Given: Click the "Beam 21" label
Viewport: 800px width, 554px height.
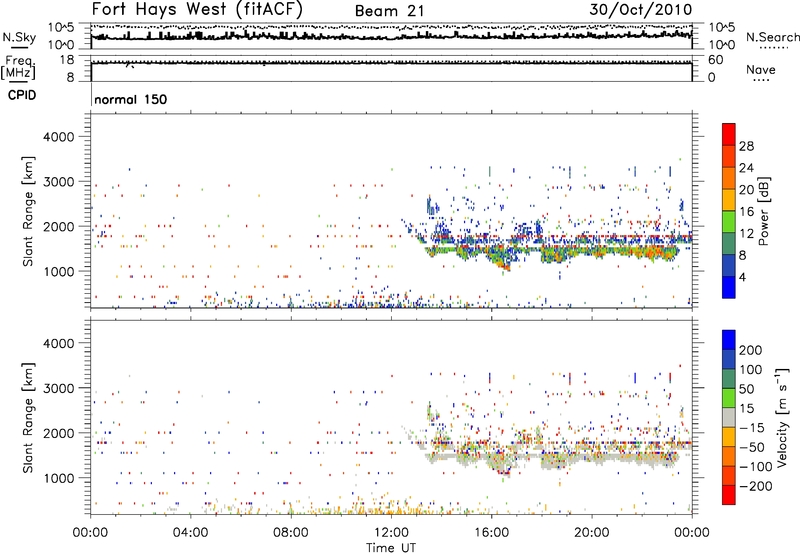Looking at the screenshot, I should [389, 11].
